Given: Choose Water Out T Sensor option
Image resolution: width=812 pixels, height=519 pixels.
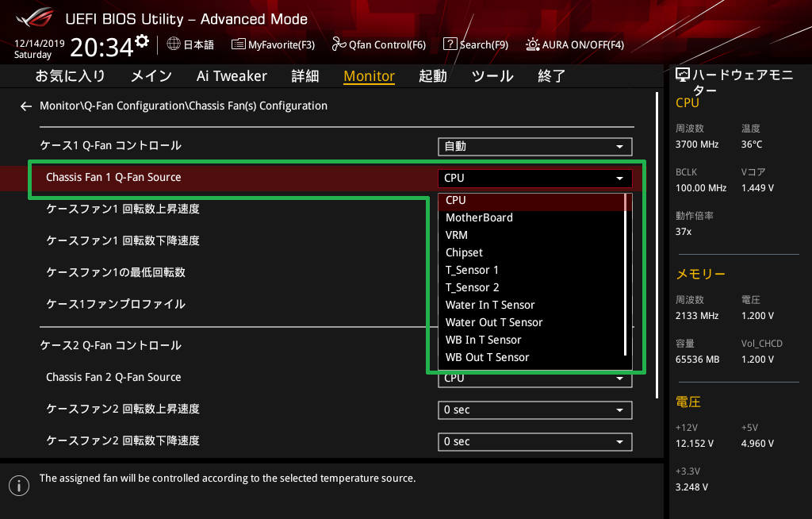Looking at the screenshot, I should coord(532,322).
